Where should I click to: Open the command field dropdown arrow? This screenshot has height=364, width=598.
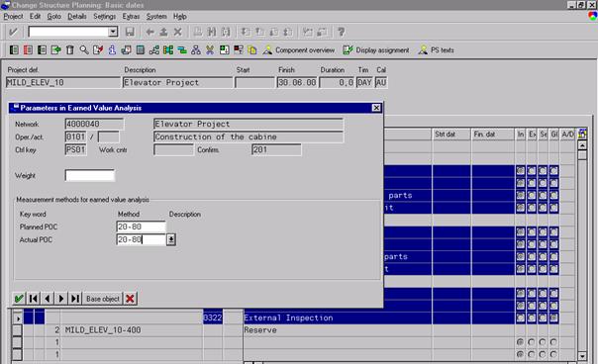tap(113, 32)
